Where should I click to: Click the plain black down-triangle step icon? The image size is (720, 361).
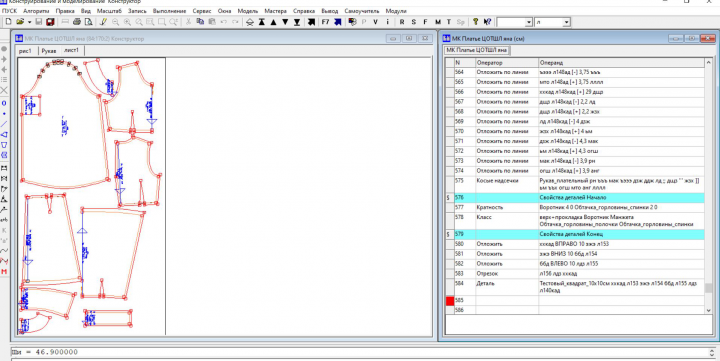pos(285,22)
